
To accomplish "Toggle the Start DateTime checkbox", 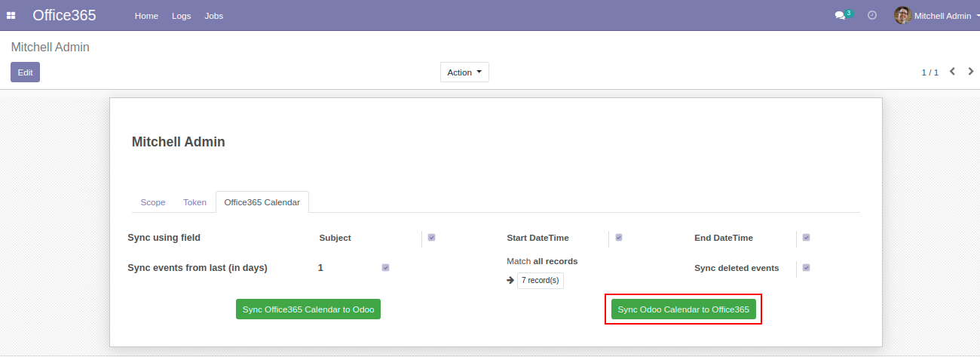I will (619, 238).
